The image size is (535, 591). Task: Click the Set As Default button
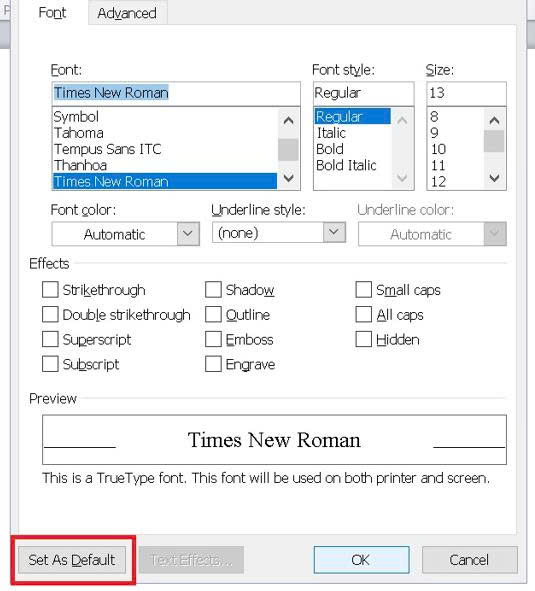click(x=72, y=560)
